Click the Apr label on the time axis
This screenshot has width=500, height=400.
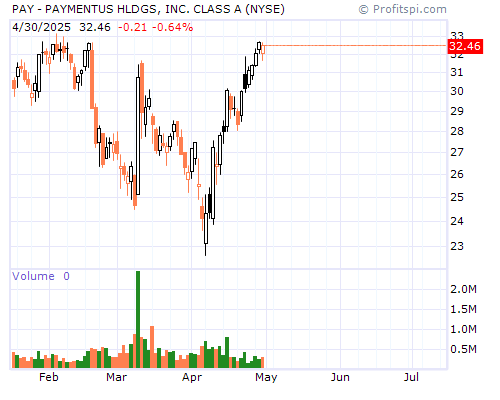click(x=192, y=378)
